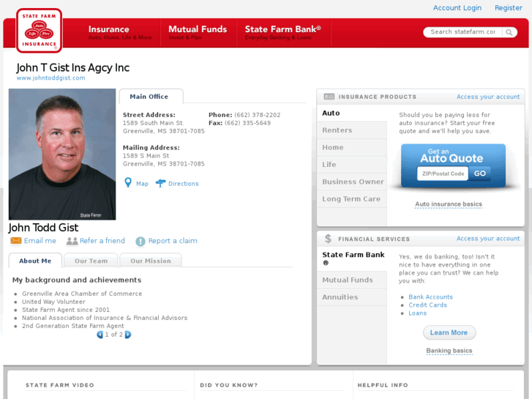Click the State Farm Insurance logo

[39, 31]
